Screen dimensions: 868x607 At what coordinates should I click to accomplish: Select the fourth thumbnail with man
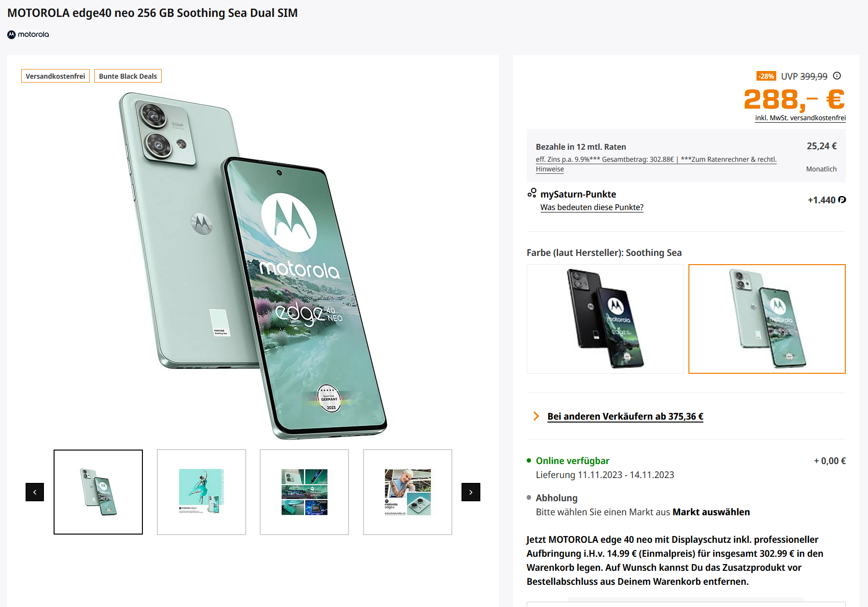407,492
